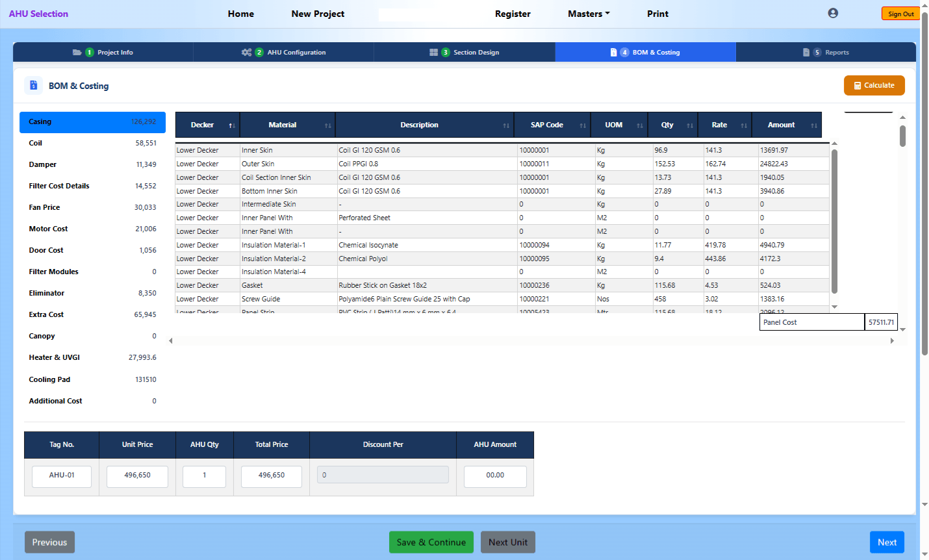This screenshot has height=560, width=929.
Task: Open the user profile icon
Action: [833, 13]
